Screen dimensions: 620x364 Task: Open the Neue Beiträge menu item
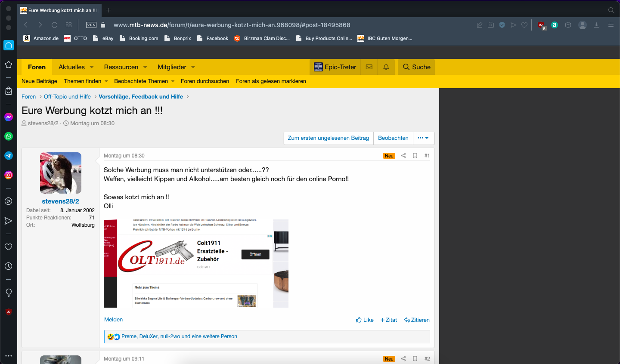coord(39,81)
